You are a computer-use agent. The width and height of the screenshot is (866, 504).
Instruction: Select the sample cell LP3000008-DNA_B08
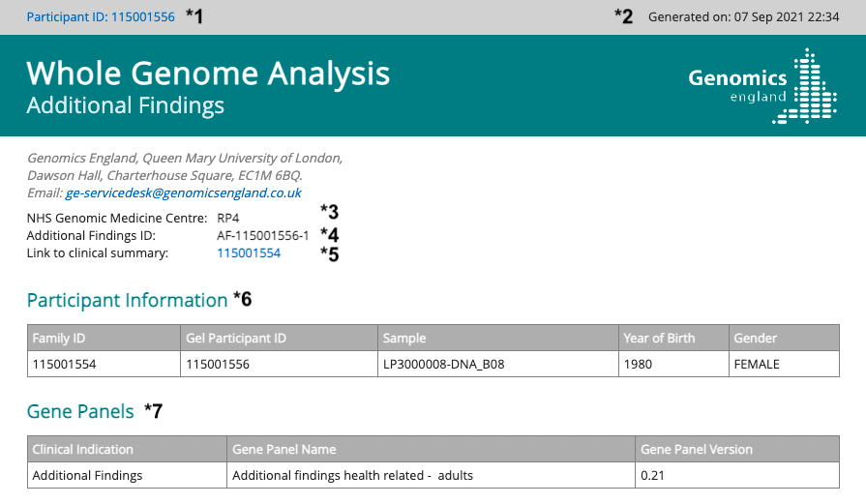click(444, 365)
